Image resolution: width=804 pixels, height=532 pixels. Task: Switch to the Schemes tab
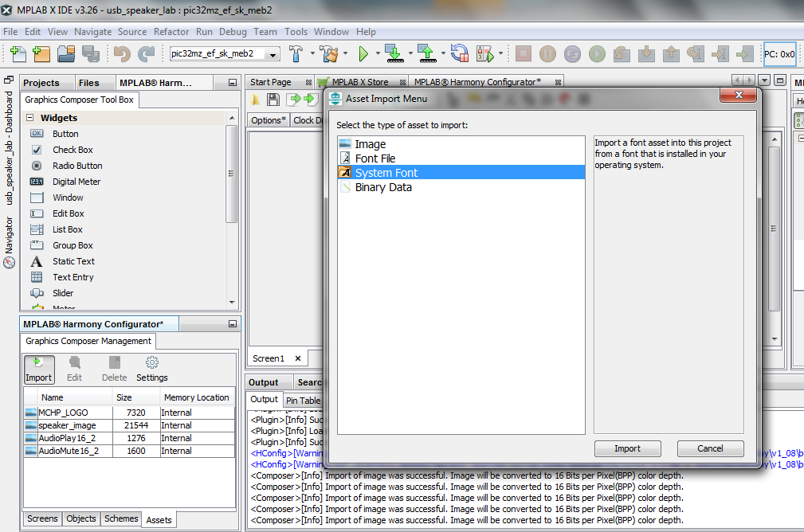(121, 518)
